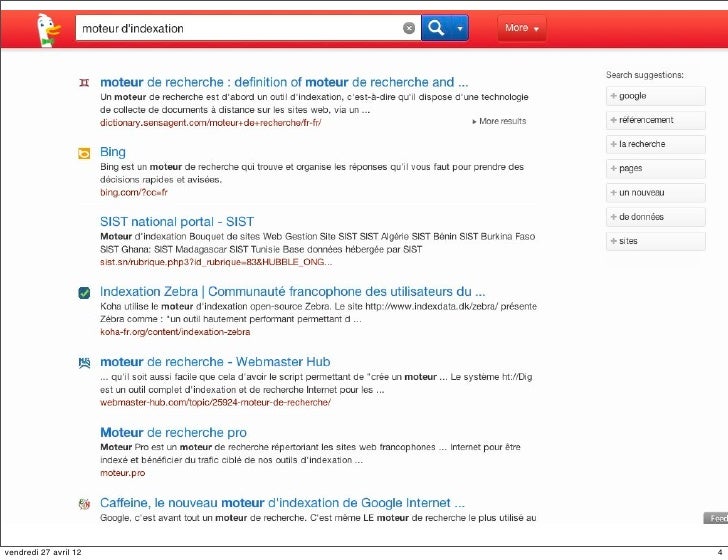
Task: Click the DuckDuckGo duck logo
Action: pos(48,30)
